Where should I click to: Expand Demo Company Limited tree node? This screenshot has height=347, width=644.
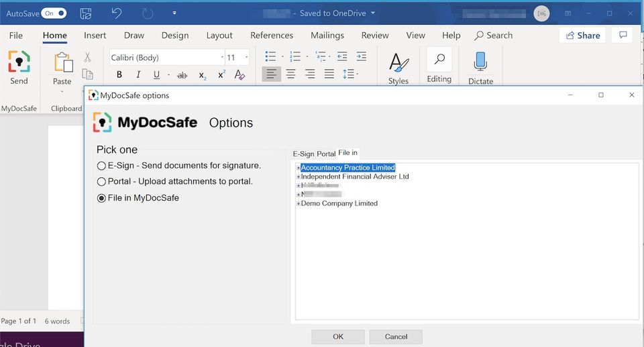coord(299,203)
